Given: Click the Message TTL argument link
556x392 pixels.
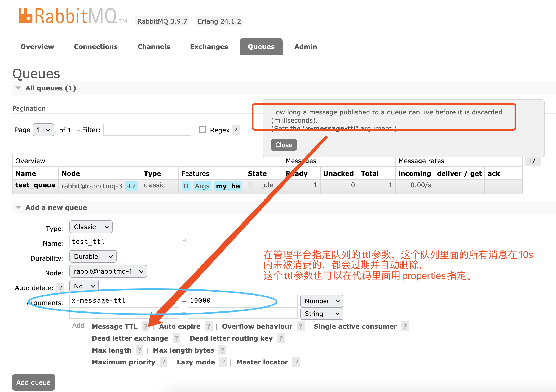Looking at the screenshot, I should [x=115, y=326].
